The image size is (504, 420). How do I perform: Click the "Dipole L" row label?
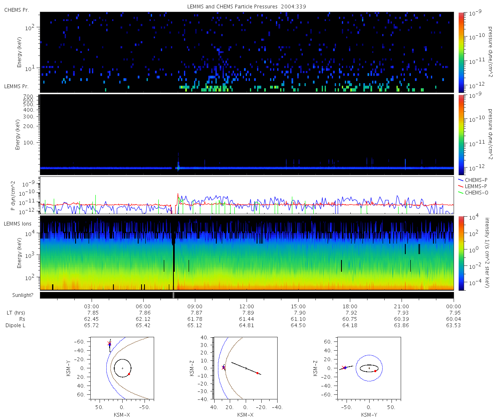pyautogui.click(x=16, y=325)
